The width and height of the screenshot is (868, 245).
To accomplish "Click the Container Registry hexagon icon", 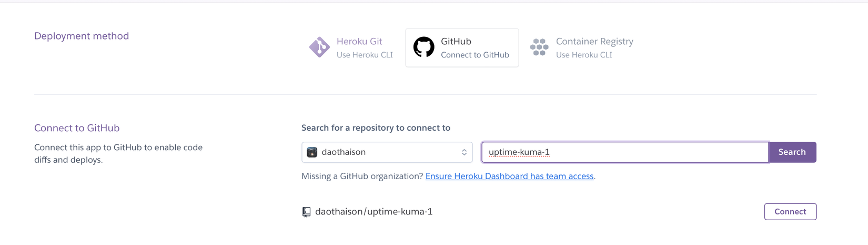I will click(539, 47).
